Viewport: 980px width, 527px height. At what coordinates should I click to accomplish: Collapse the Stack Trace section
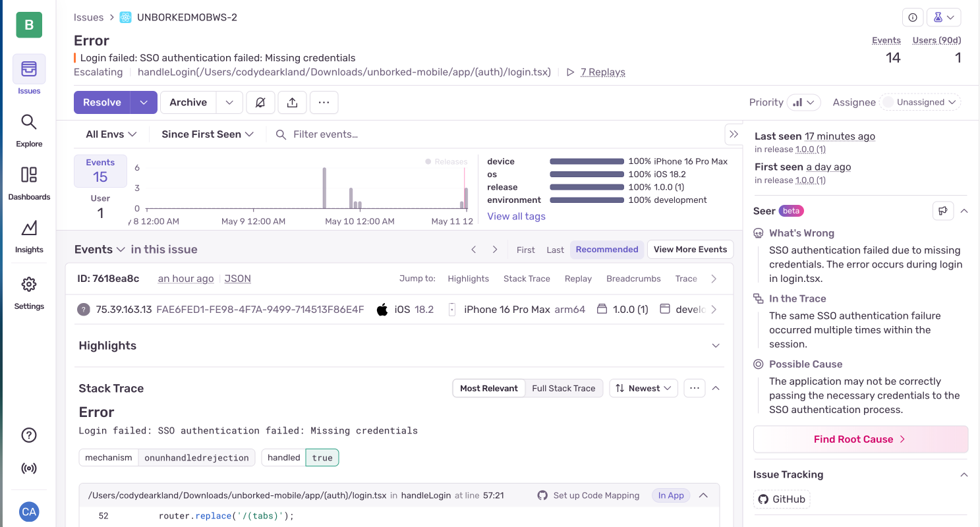716,388
